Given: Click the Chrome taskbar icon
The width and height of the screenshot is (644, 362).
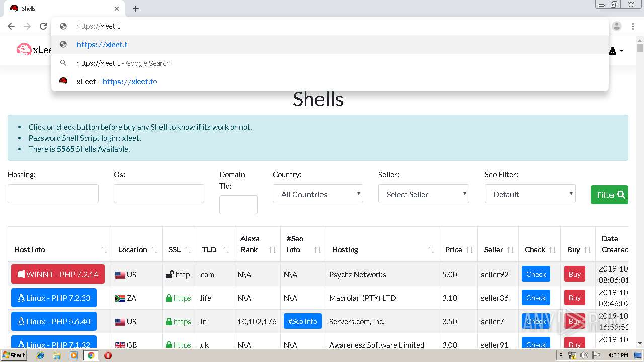Looking at the screenshot, I should (x=91, y=355).
